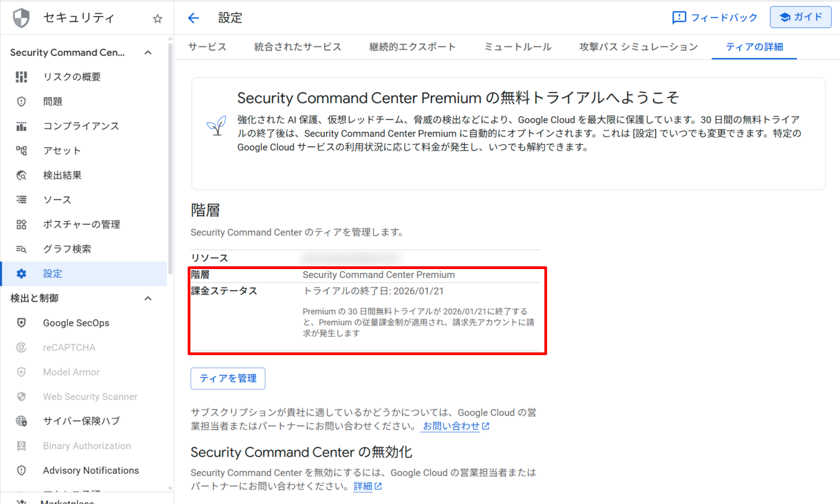Open リスクの概要 dashboard icon
Image resolution: width=840 pixels, height=504 pixels.
click(21, 77)
